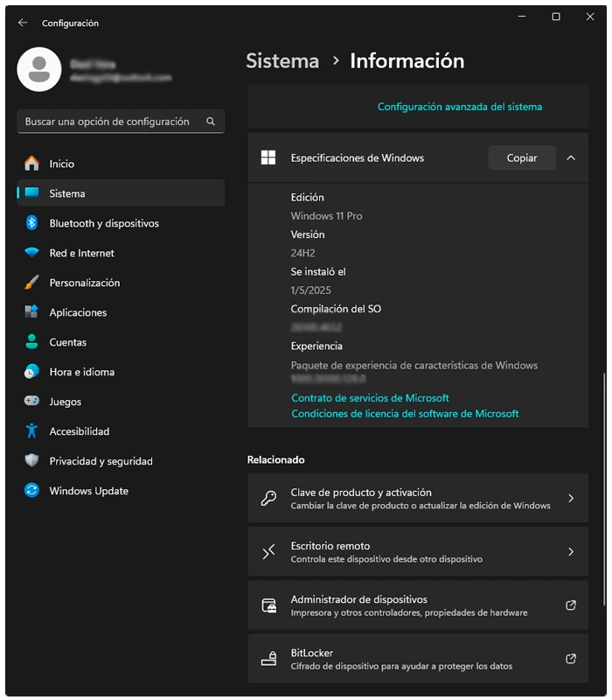612x700 pixels.
Task: Open Cuentas settings page
Action: coord(121,342)
